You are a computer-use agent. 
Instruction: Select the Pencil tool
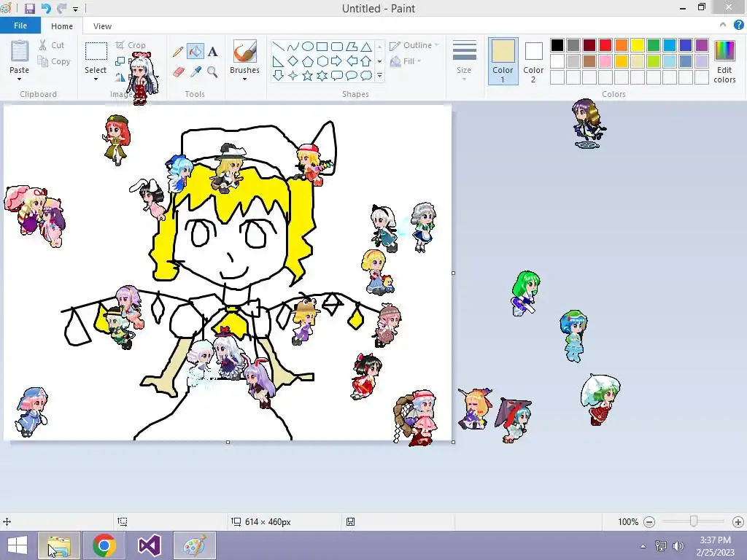[x=178, y=52]
